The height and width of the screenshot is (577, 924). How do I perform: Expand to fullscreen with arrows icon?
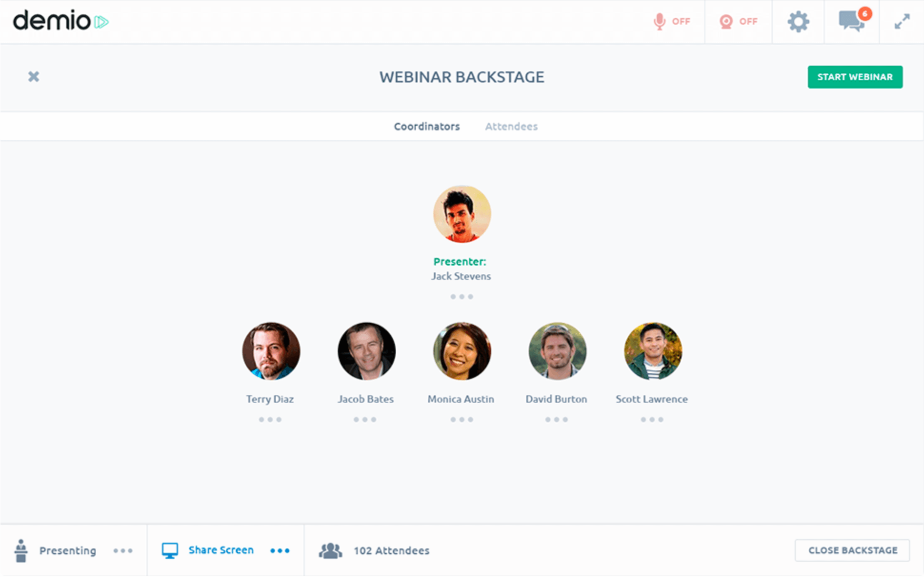pyautogui.click(x=902, y=21)
